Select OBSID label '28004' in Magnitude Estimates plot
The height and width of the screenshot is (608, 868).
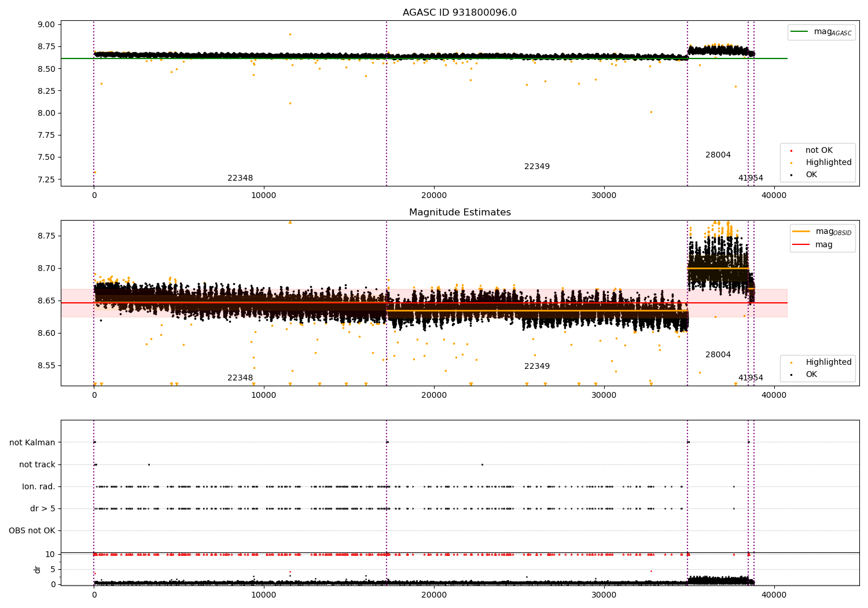(x=718, y=354)
